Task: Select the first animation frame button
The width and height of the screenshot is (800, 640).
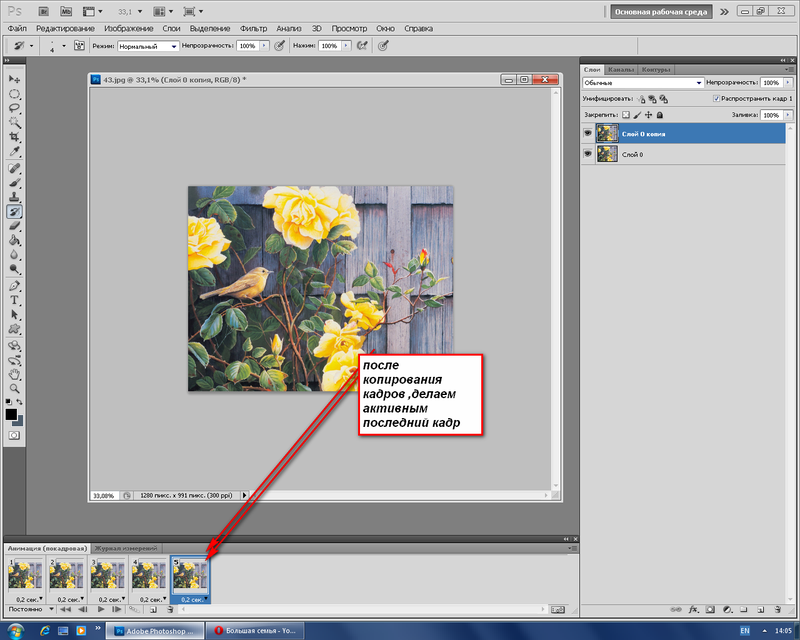Action: (x=65, y=609)
